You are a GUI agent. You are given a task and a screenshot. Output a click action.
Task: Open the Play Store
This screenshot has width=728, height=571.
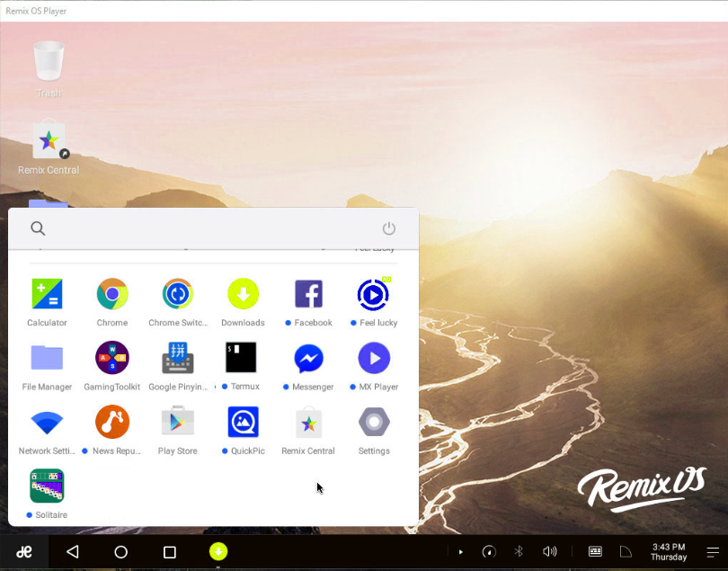[177, 422]
